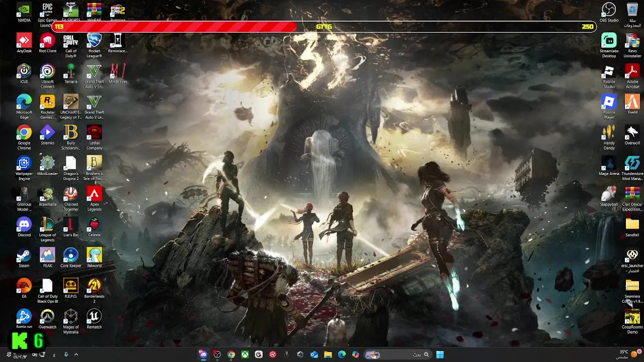
Task: Select the Discord desktop icon
Action: pos(24,227)
